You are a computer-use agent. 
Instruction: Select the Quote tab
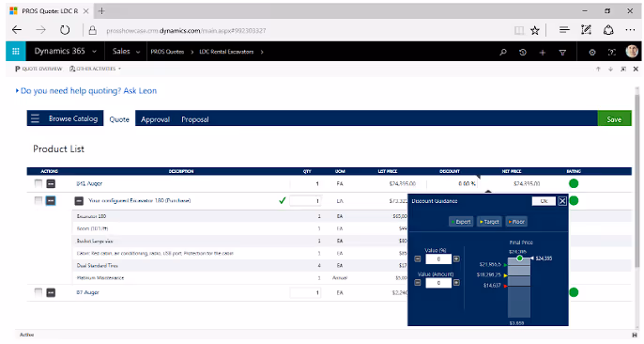coord(119,119)
